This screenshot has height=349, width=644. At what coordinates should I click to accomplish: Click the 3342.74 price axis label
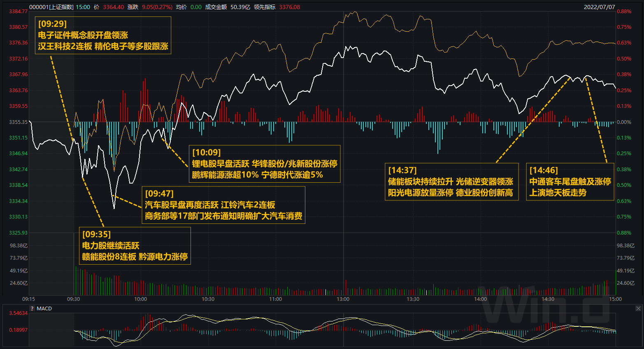19,170
